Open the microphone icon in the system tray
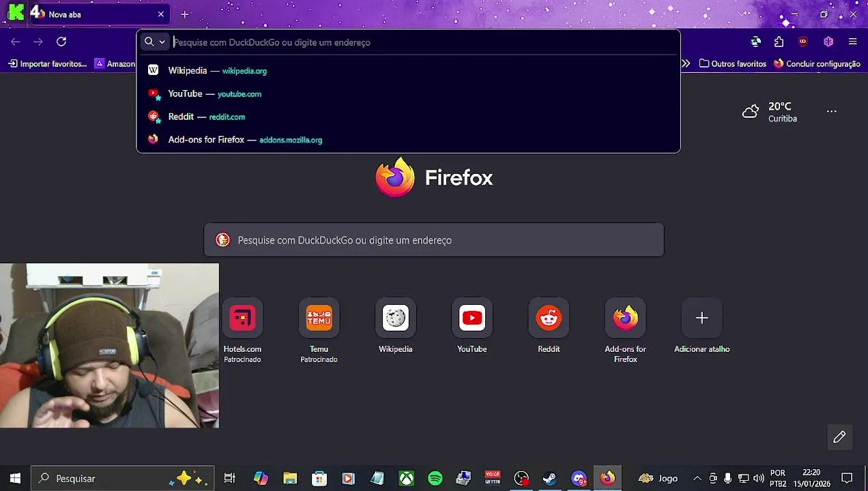868x491 pixels. click(728, 479)
